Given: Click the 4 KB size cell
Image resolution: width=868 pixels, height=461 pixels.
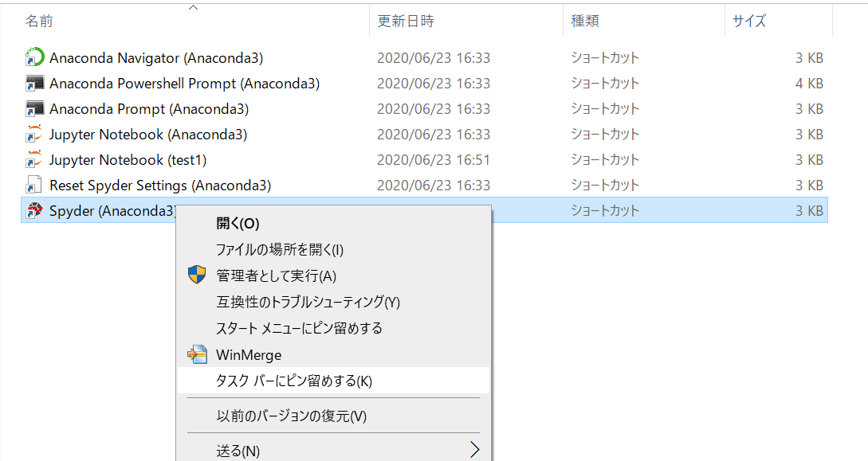Looking at the screenshot, I should (x=809, y=84).
